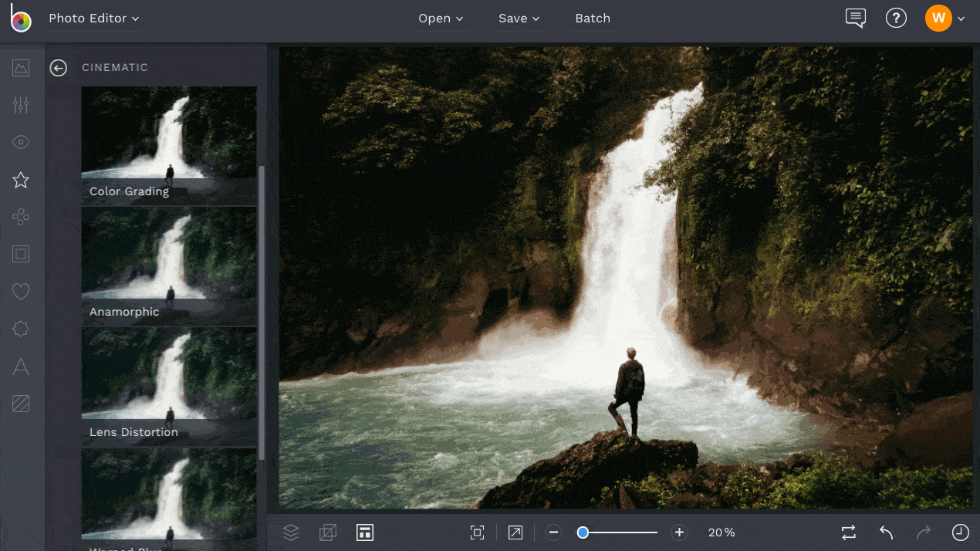
Task: Click the fit-to-screen icon
Action: click(x=477, y=532)
